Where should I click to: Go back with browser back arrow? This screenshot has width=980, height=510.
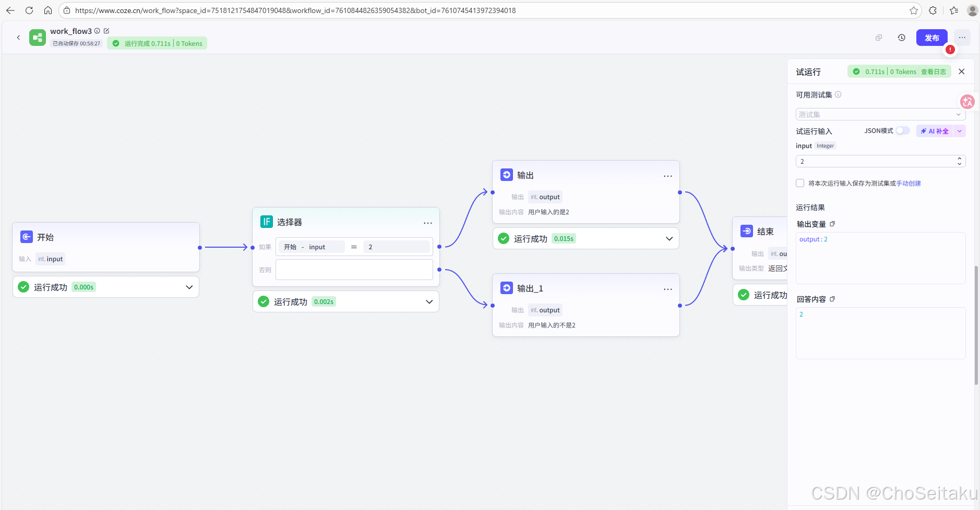click(10, 10)
